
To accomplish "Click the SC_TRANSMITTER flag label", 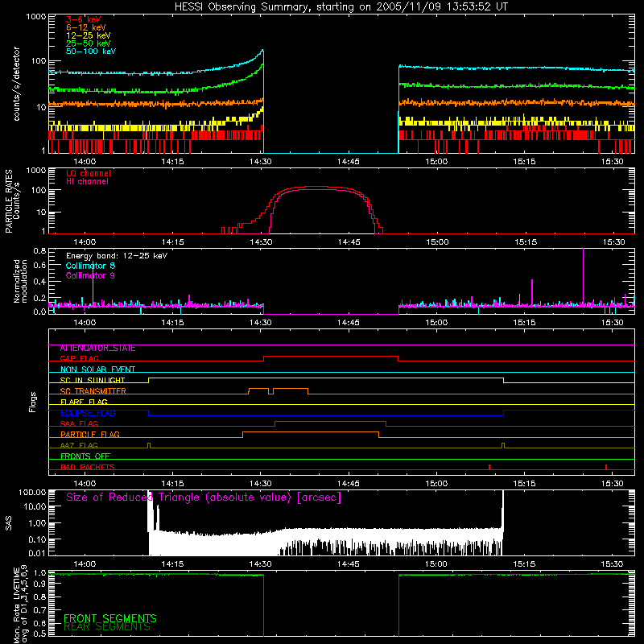I will coord(93,391).
